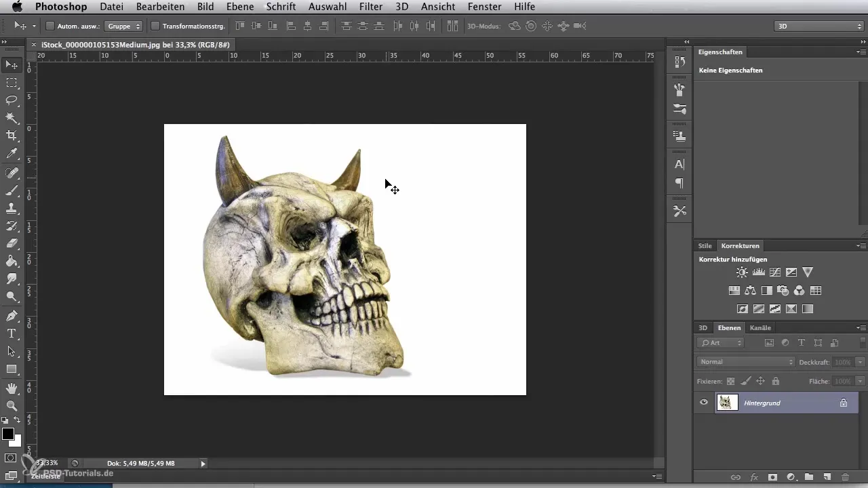Toggle Quick Mask mode

click(12, 458)
